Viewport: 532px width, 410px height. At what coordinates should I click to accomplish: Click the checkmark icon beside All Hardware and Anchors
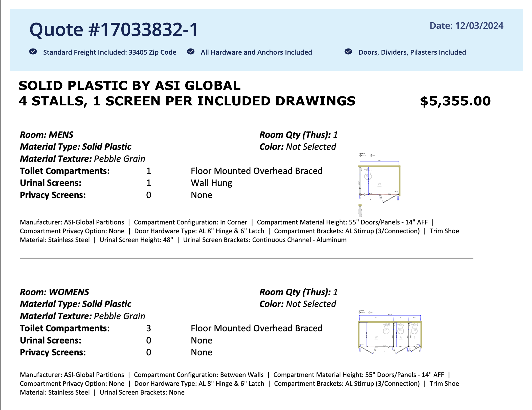(x=191, y=52)
